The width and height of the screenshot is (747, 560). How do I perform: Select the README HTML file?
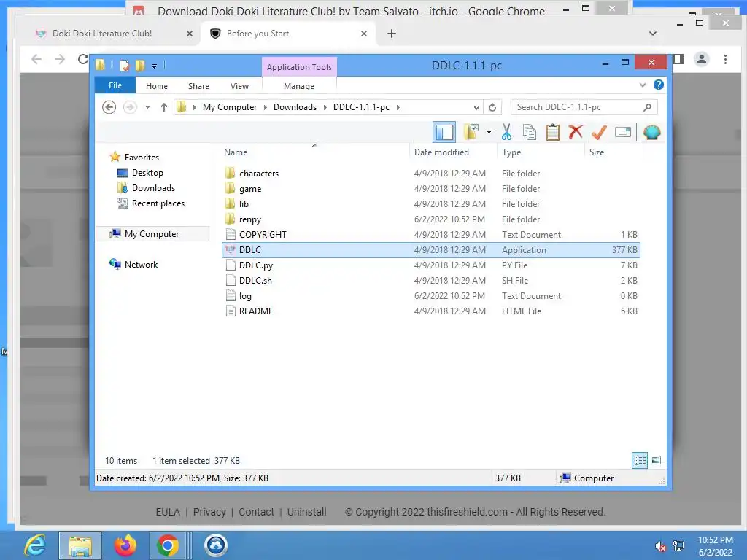pos(431,311)
